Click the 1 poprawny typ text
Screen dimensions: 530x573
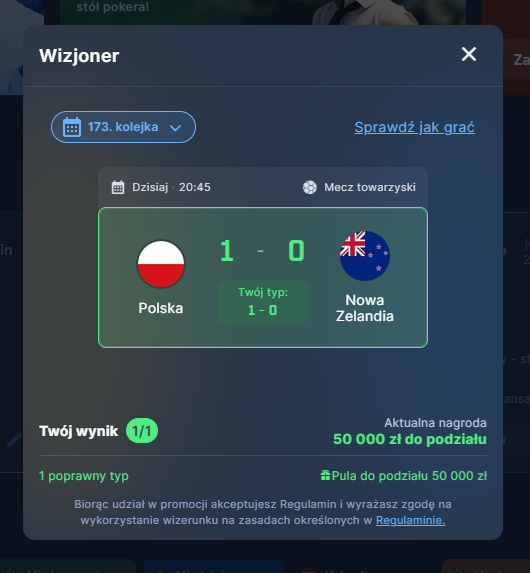coord(84,476)
